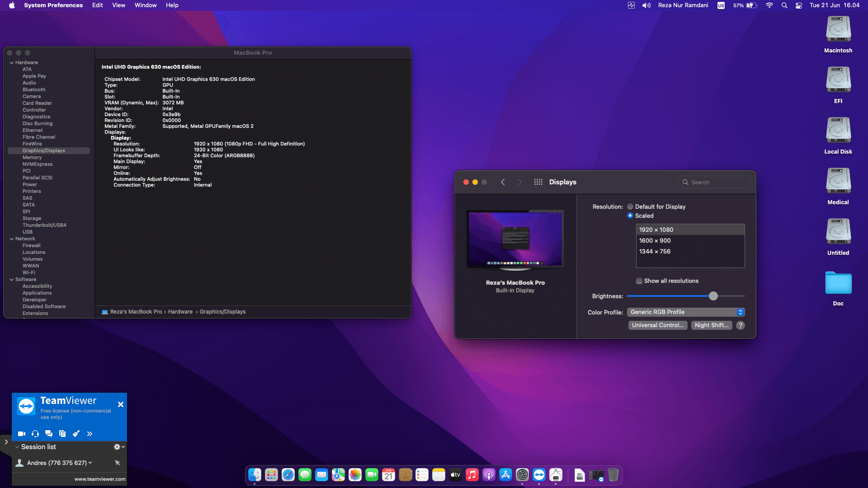Image resolution: width=868 pixels, height=488 pixels.
Task: Select Thunderbolt/USB4 in the sidebar
Action: pos(44,225)
